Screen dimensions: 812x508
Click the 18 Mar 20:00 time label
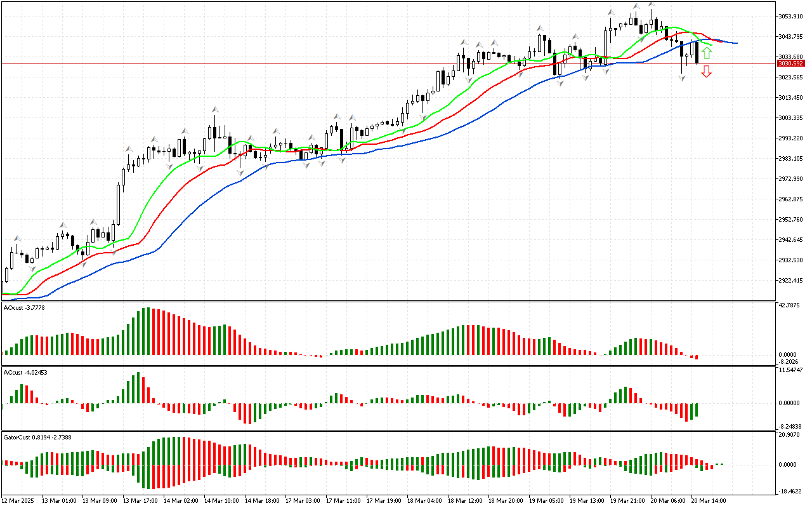[x=507, y=500]
